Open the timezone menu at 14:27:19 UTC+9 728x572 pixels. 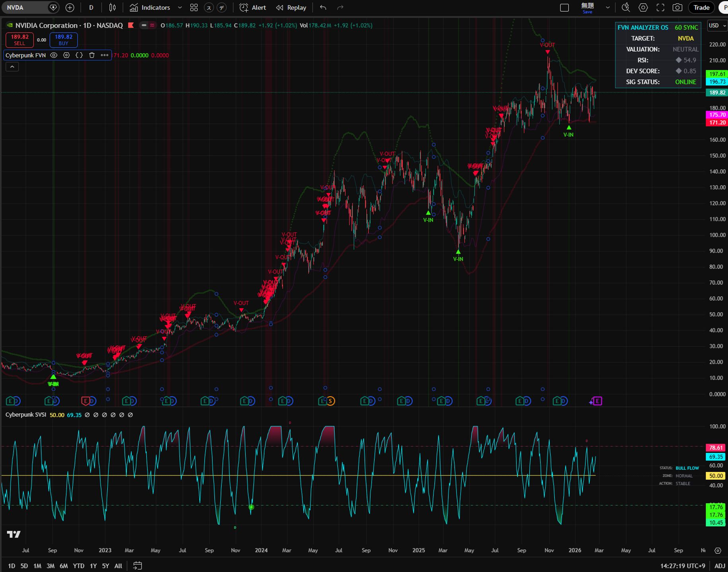682,566
